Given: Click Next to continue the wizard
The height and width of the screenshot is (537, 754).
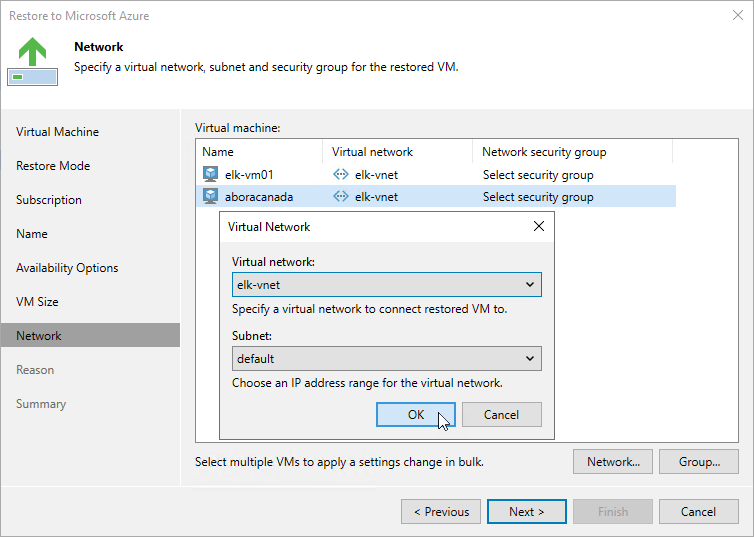Looking at the screenshot, I should (527, 512).
